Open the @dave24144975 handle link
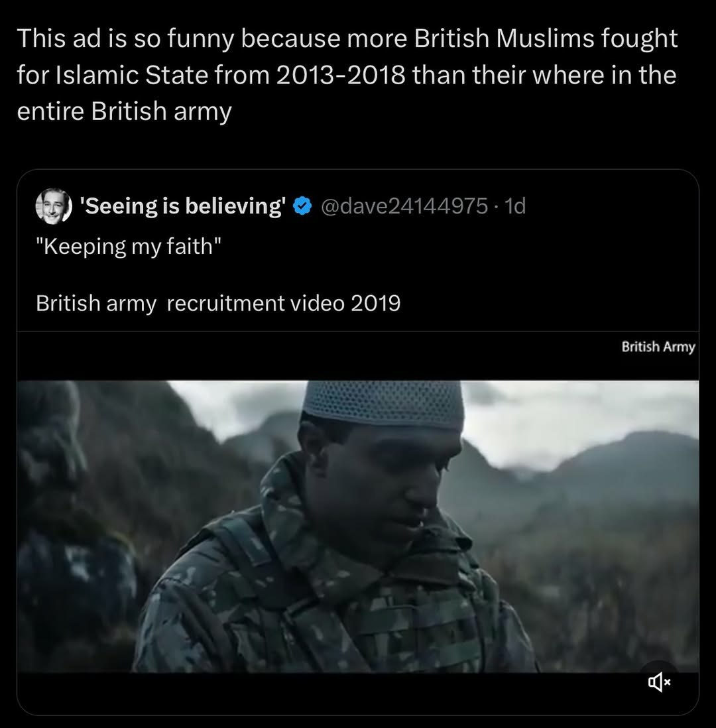 pos(404,207)
